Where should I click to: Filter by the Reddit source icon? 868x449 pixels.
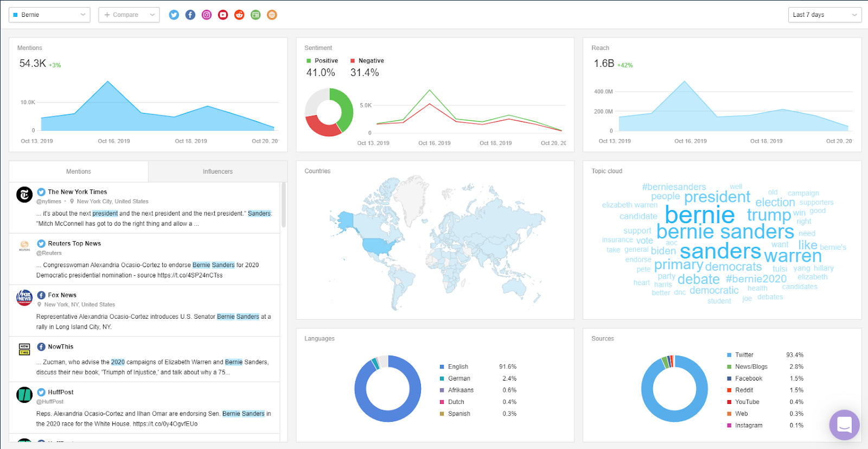239,15
